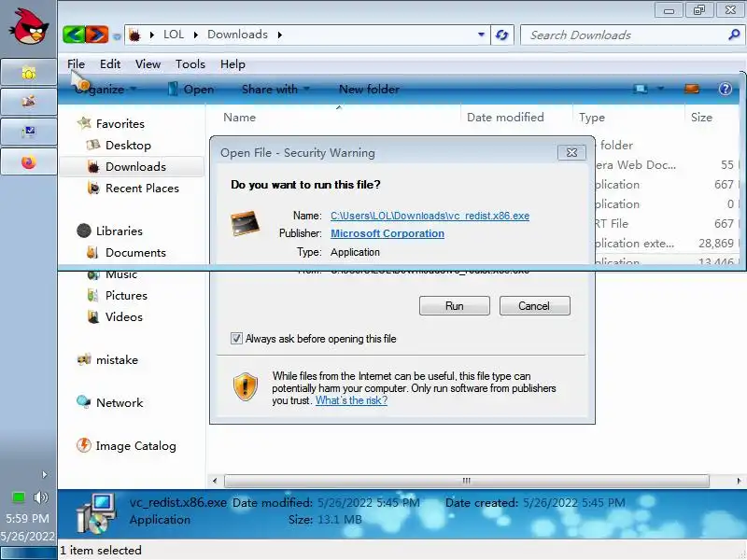Screen dimensions: 747x560
Task: Create a New folder
Action: point(369,89)
